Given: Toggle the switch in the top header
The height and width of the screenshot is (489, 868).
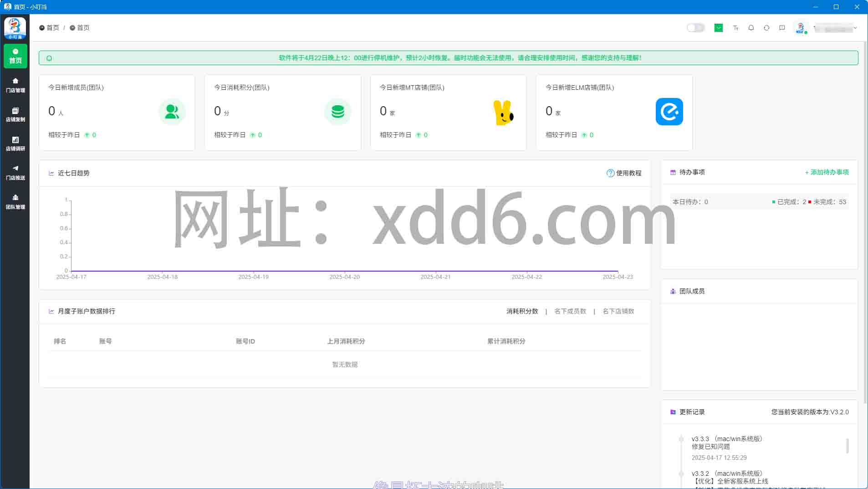Looking at the screenshot, I should (695, 28).
